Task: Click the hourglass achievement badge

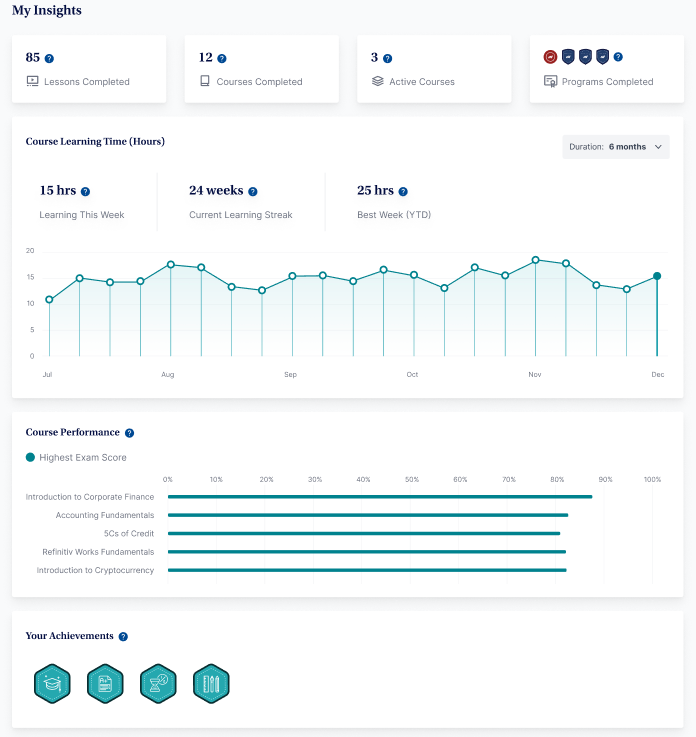Action: [158, 683]
